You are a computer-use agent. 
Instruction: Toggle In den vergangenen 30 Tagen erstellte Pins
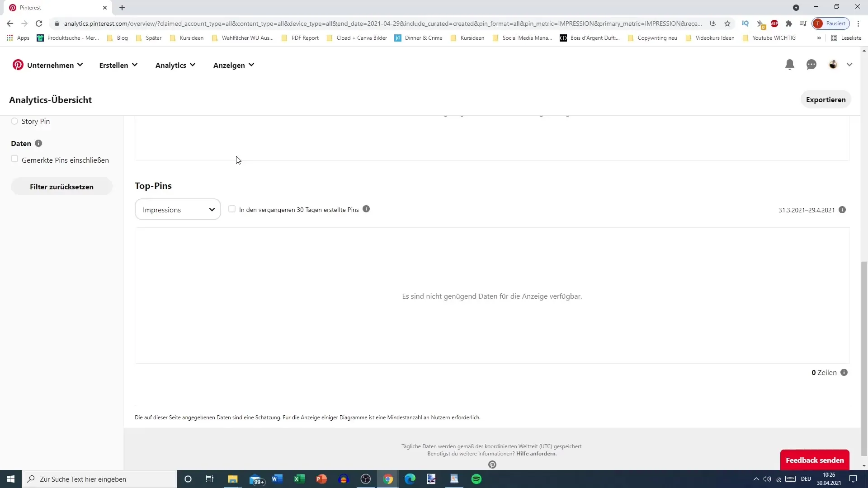[232, 209]
